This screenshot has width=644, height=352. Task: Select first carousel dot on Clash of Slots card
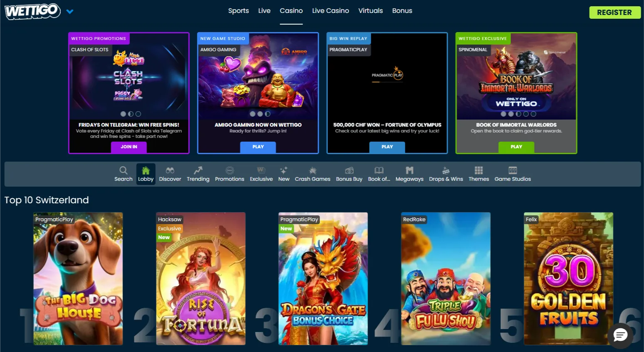click(123, 114)
